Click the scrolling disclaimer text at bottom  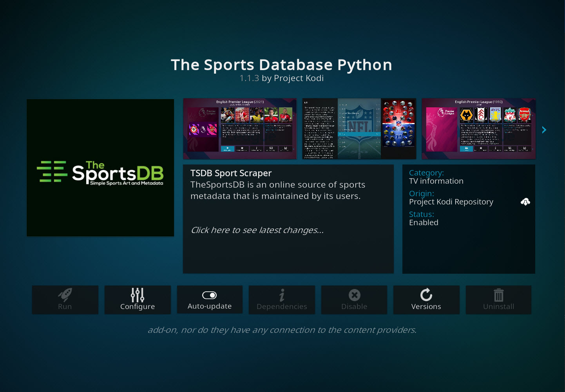pyautogui.click(x=282, y=330)
